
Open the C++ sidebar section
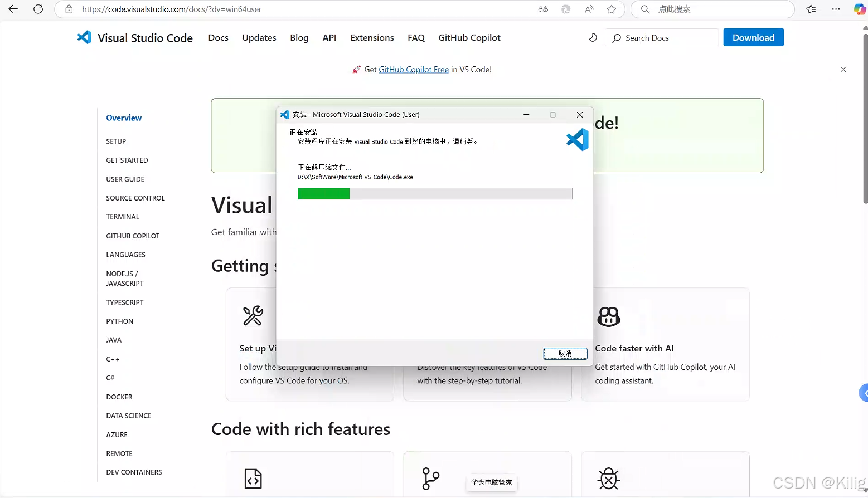[x=113, y=359]
